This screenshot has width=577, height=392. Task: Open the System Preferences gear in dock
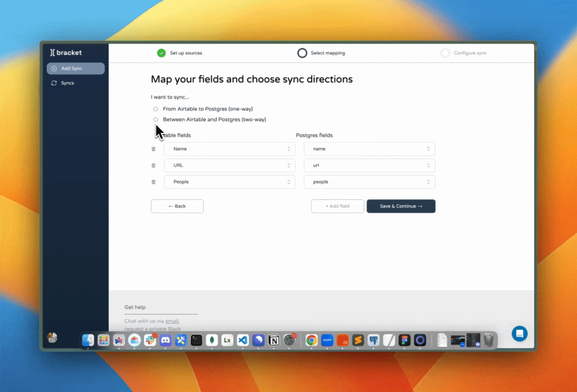pyautogui.click(x=289, y=340)
